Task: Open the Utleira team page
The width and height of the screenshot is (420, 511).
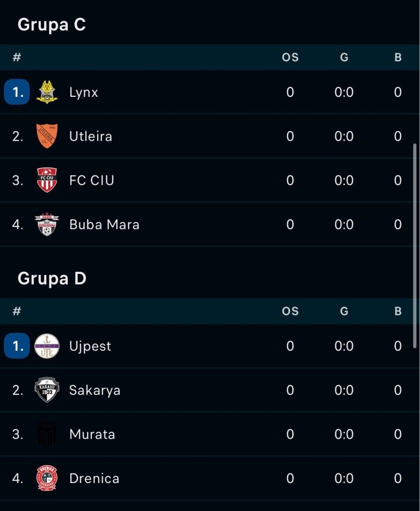Action: (x=91, y=136)
